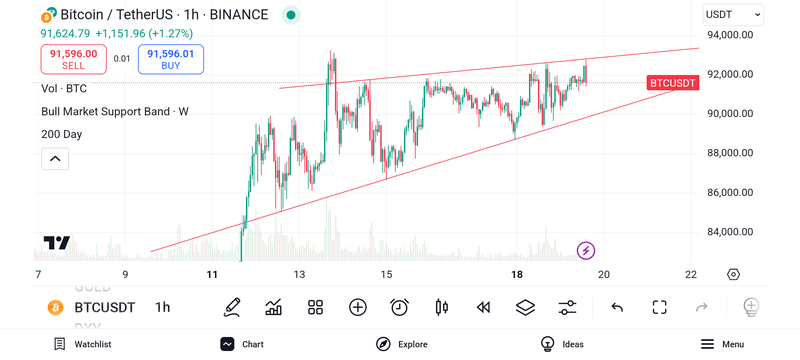Open chart settings sliders icon
Image resolution: width=800 pixels, height=360 pixels.
567,307
